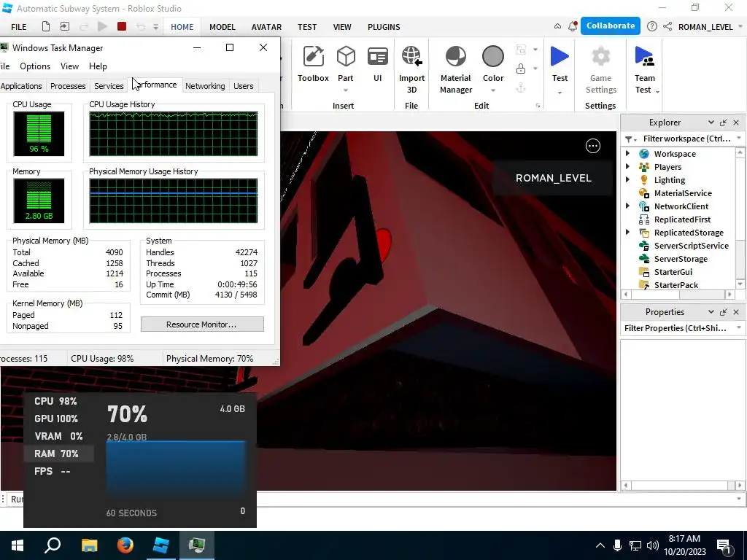Open the Toolbox panel
The image size is (747, 560).
point(313,64)
